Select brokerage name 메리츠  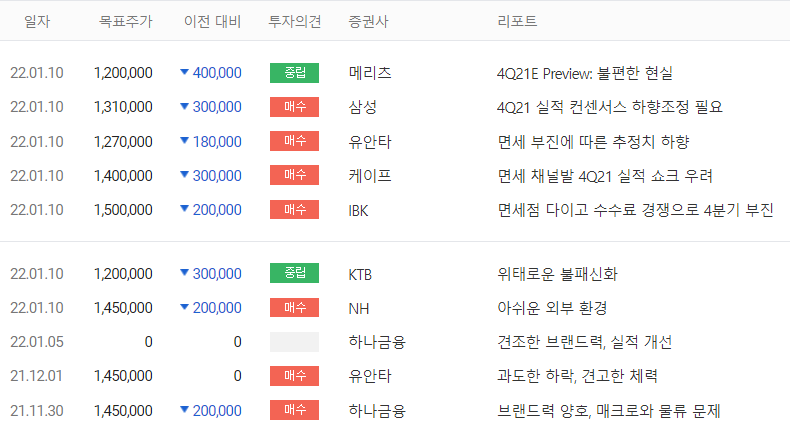(x=370, y=73)
